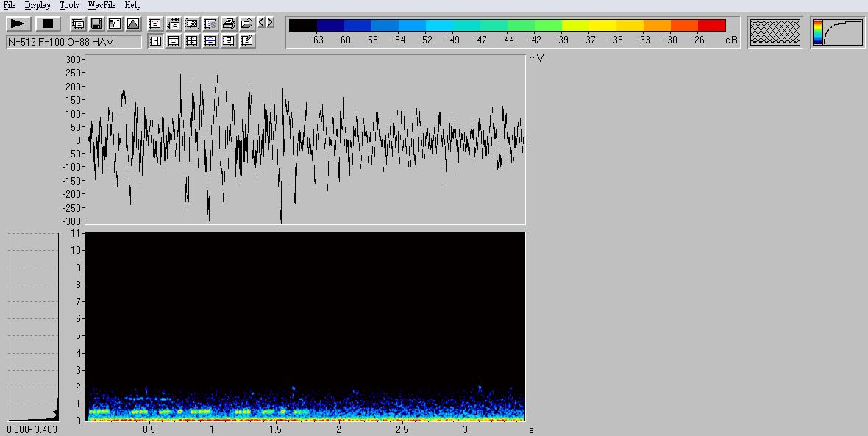Viewport: 868px width, 436px height.
Task: Open the Display menu
Action: coord(38,5)
